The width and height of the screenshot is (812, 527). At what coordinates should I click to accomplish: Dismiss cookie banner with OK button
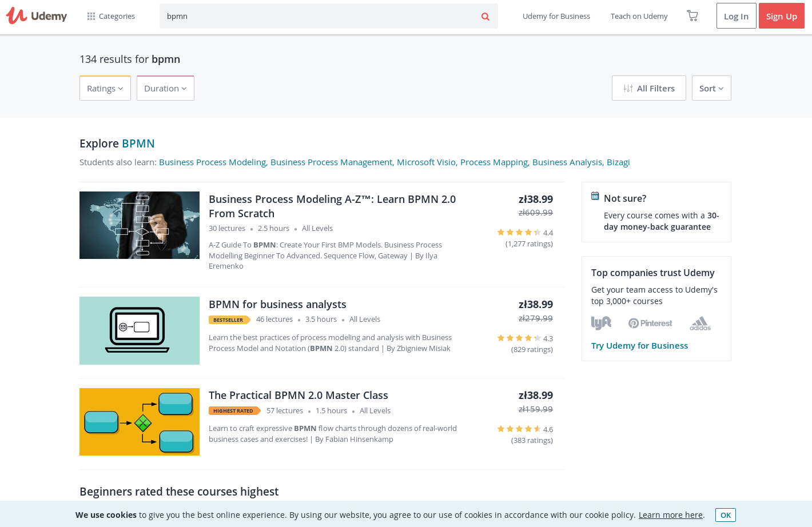click(726, 515)
